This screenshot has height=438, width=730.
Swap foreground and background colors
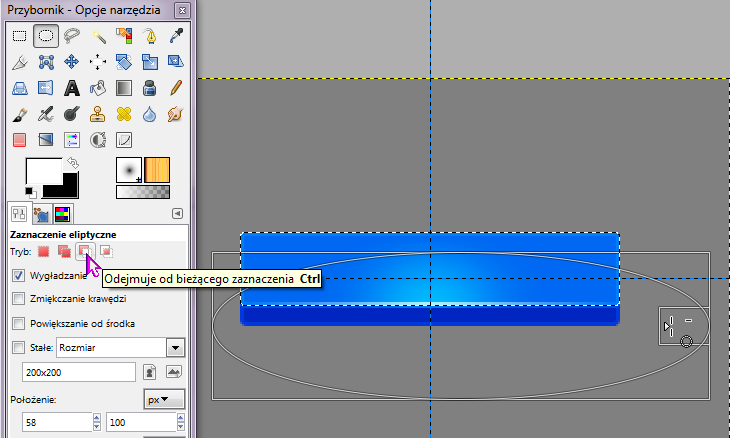[x=73, y=162]
